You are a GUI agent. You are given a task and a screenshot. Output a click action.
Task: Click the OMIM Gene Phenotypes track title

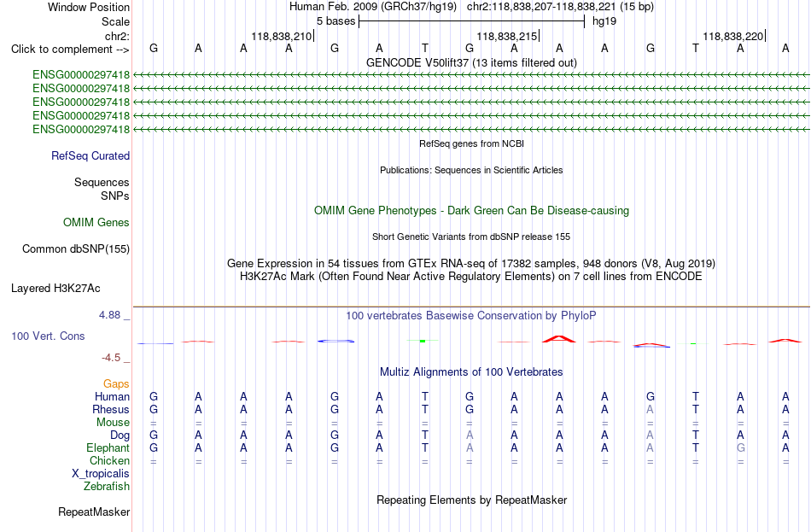click(471, 211)
